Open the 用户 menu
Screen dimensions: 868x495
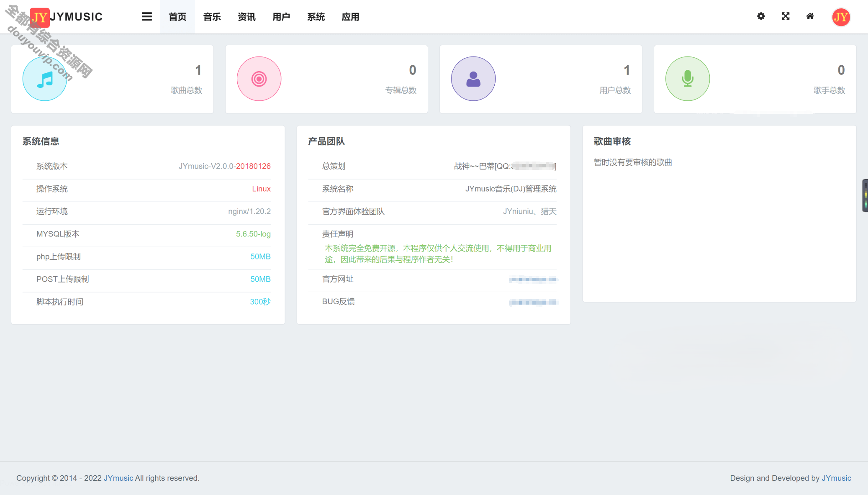click(281, 17)
